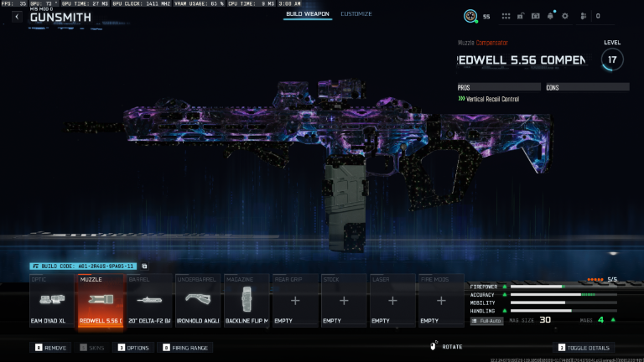Image resolution: width=644 pixels, height=362 pixels.
Task: Open the social friends icon
Action: pyautogui.click(x=584, y=16)
